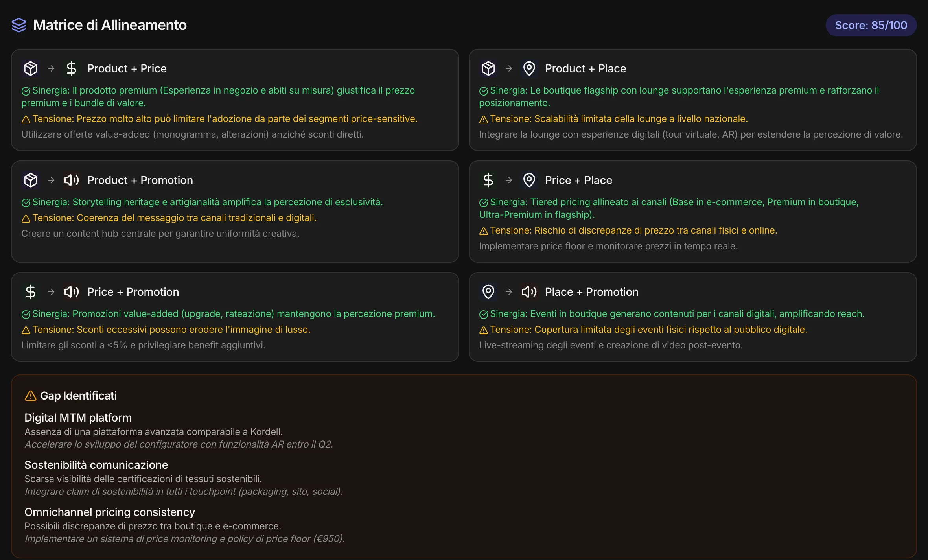Click the dollar icon in Price + Place card
Viewport: 928px width, 560px height.
[x=488, y=180]
